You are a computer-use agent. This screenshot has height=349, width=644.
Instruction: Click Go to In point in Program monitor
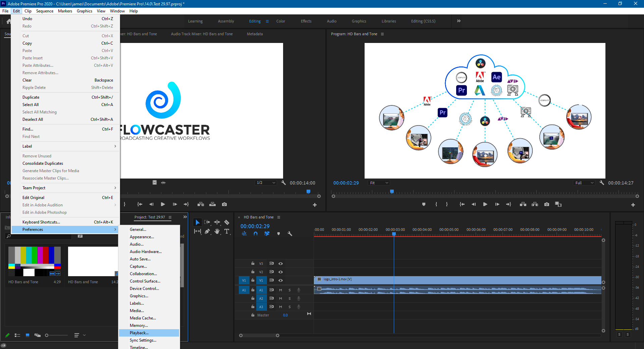462,204
